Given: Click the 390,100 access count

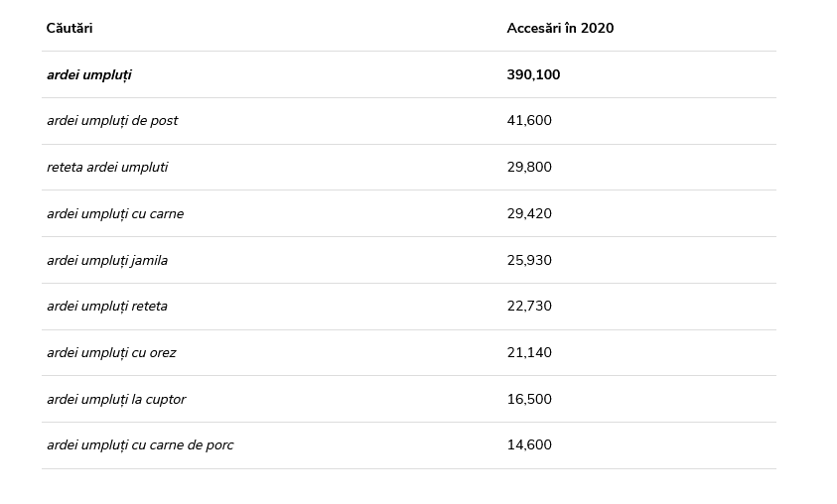Looking at the screenshot, I should [x=533, y=74].
